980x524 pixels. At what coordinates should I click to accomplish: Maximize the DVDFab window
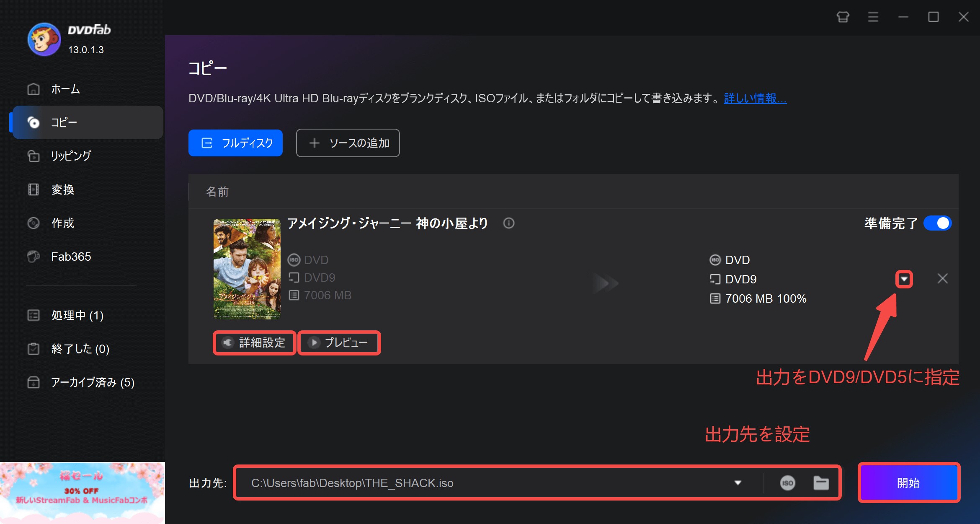(934, 17)
